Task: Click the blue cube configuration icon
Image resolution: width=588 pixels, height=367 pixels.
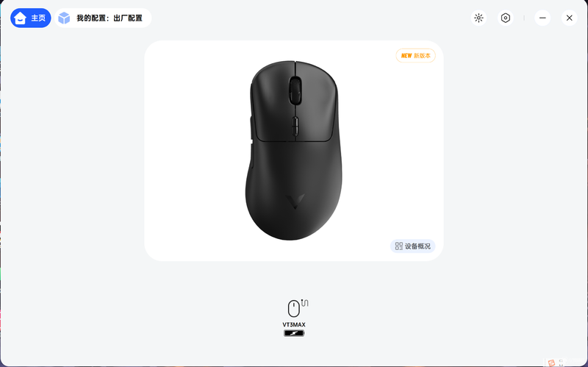Action: 64,18
